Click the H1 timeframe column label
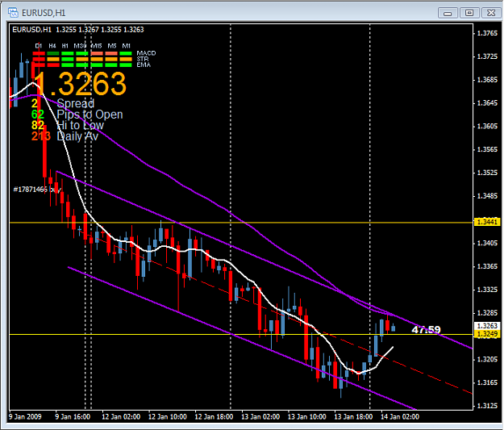 [65, 46]
